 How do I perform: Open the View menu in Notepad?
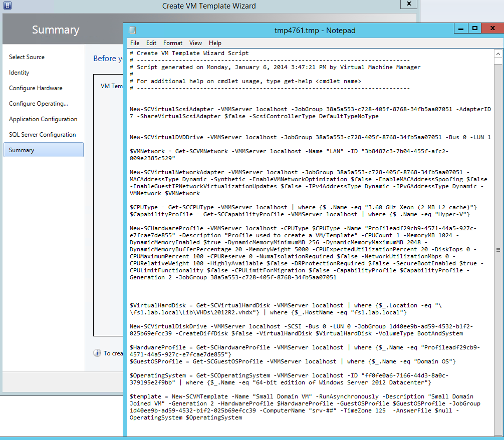(195, 43)
